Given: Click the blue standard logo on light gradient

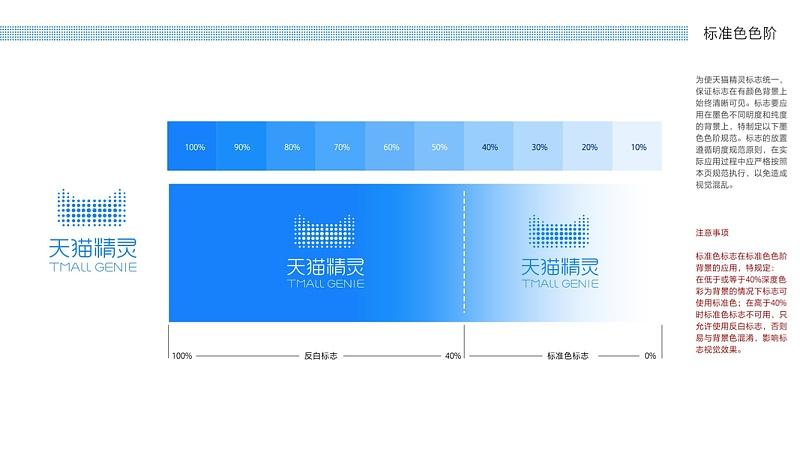Looking at the screenshot, I should pos(560,252).
